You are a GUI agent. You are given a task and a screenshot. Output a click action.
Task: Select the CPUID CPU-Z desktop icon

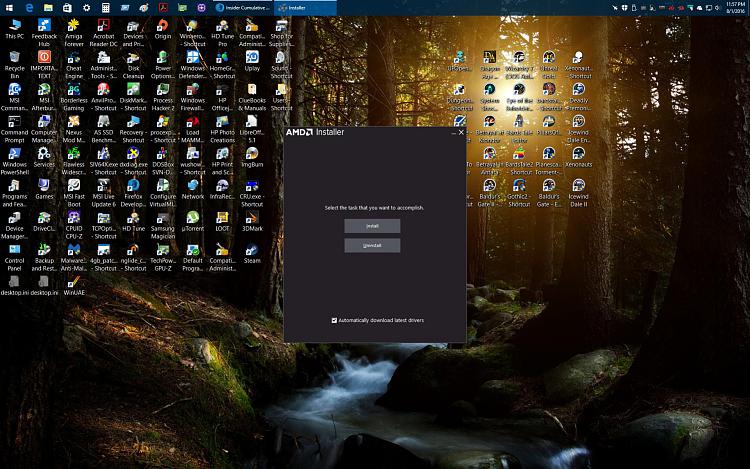point(74,225)
